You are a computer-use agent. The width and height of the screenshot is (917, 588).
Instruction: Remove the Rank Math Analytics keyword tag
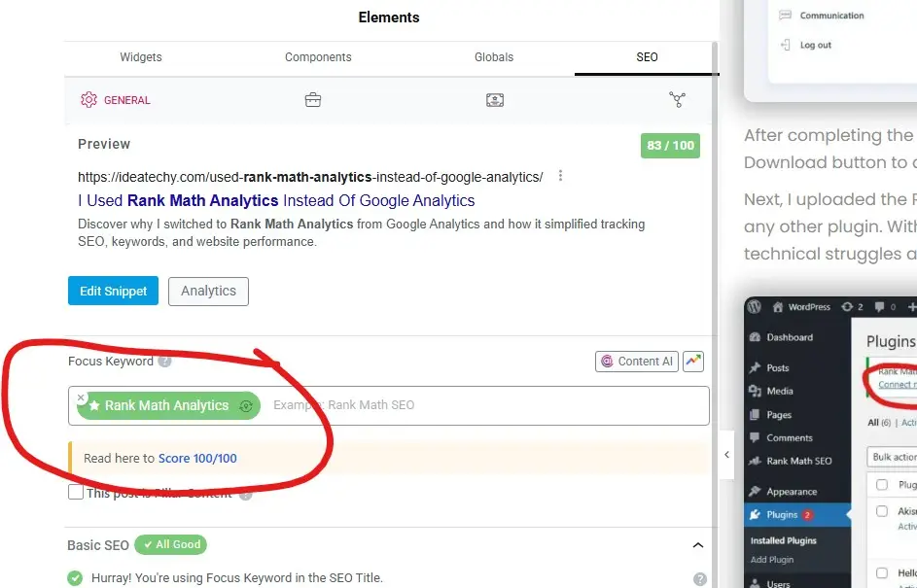tap(81, 398)
